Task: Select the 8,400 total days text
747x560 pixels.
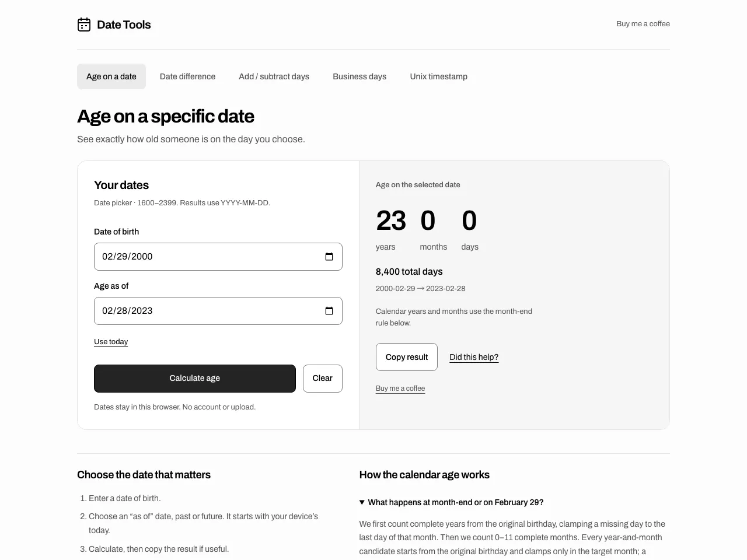Action: pos(409,272)
